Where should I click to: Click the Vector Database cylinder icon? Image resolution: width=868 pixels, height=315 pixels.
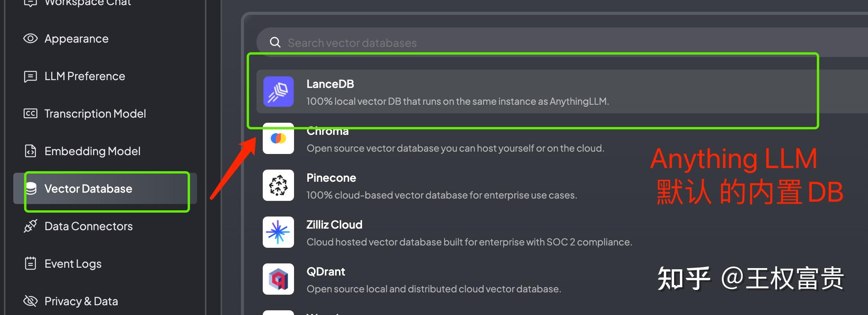31,189
